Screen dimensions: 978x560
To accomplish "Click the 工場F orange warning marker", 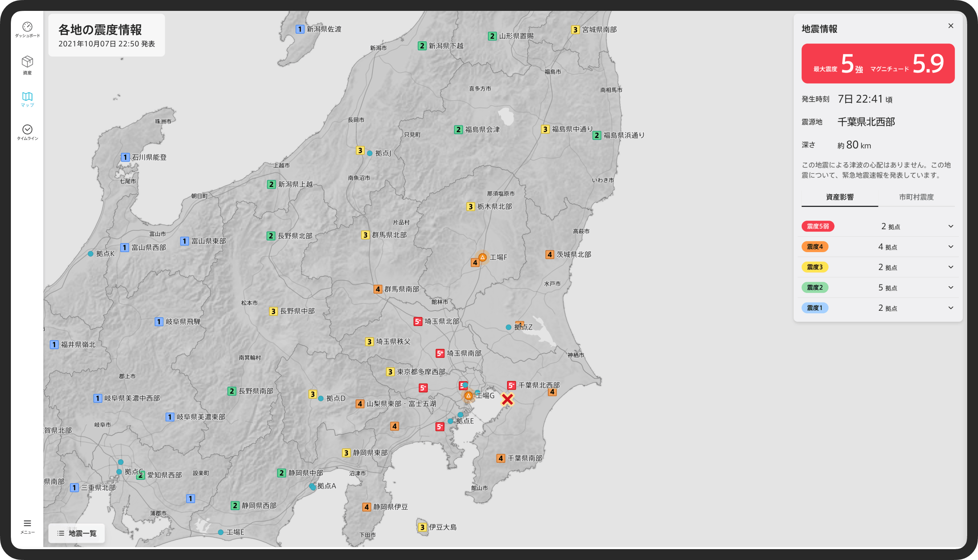I will pyautogui.click(x=482, y=257).
